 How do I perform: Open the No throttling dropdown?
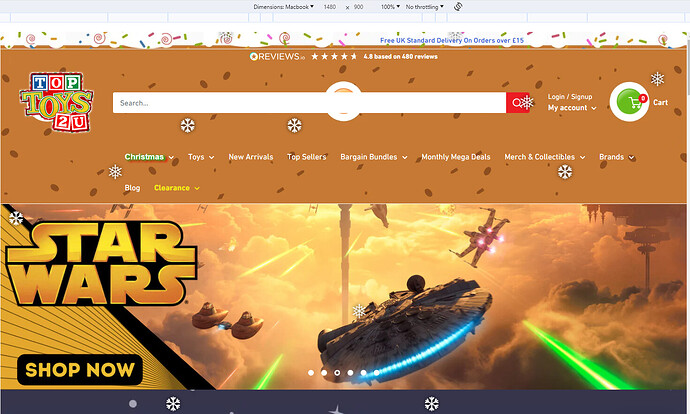(x=424, y=7)
